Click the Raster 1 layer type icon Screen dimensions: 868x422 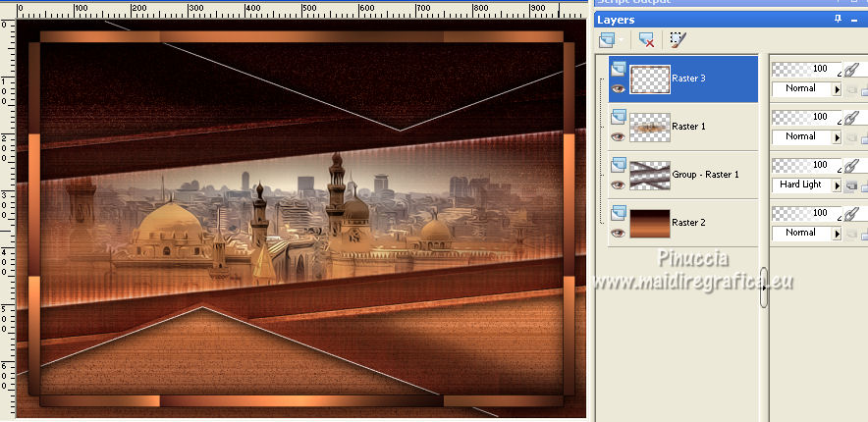point(619,117)
